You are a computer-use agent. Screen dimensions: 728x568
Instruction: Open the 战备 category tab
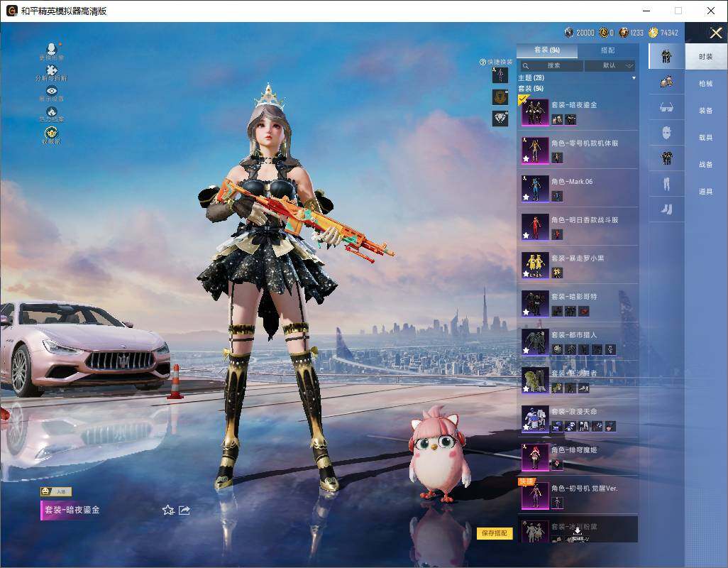(706, 165)
